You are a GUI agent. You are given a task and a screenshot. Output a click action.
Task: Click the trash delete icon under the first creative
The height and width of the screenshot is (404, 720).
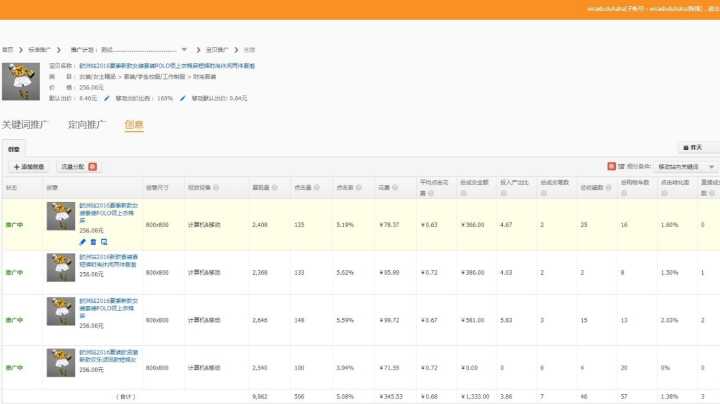point(94,242)
